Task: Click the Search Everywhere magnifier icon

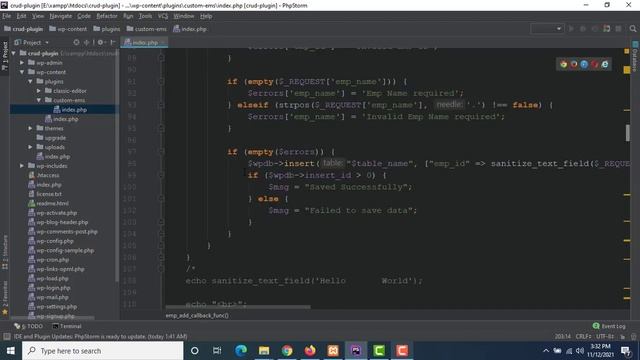Action: [x=633, y=29]
